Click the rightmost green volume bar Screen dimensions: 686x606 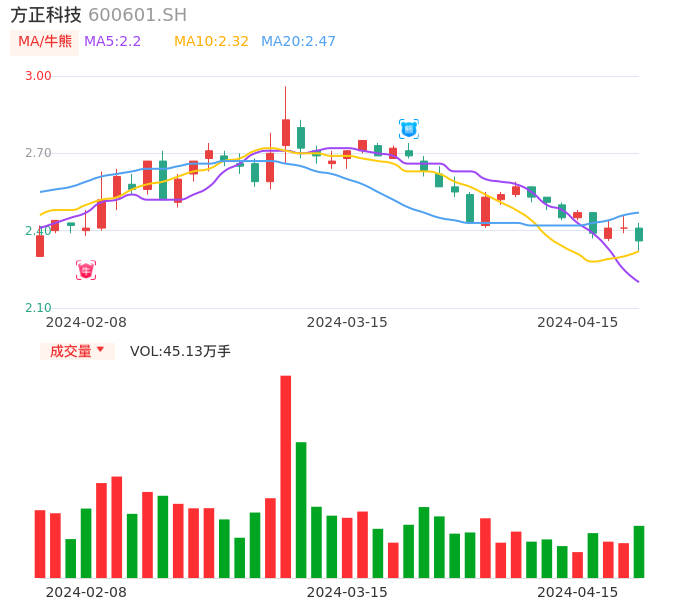pyautogui.click(x=639, y=552)
